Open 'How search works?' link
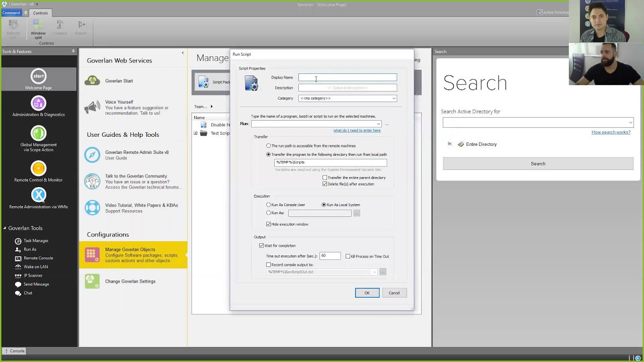 coord(611,132)
